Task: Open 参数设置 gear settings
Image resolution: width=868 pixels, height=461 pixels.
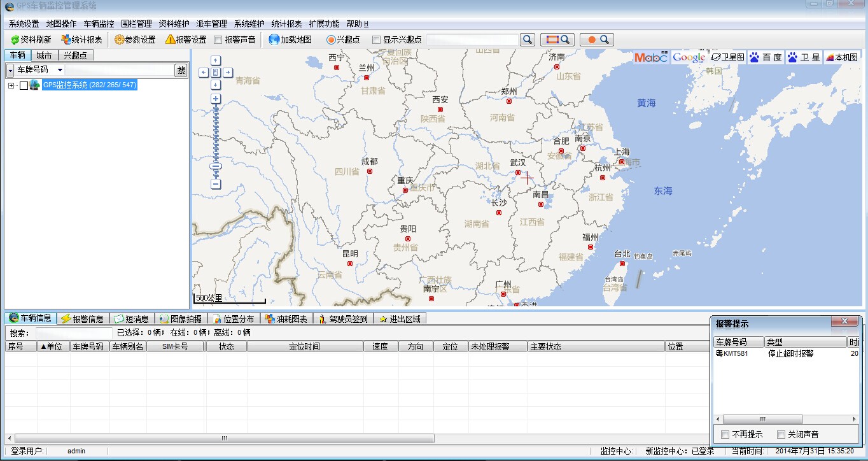Action: coord(135,39)
